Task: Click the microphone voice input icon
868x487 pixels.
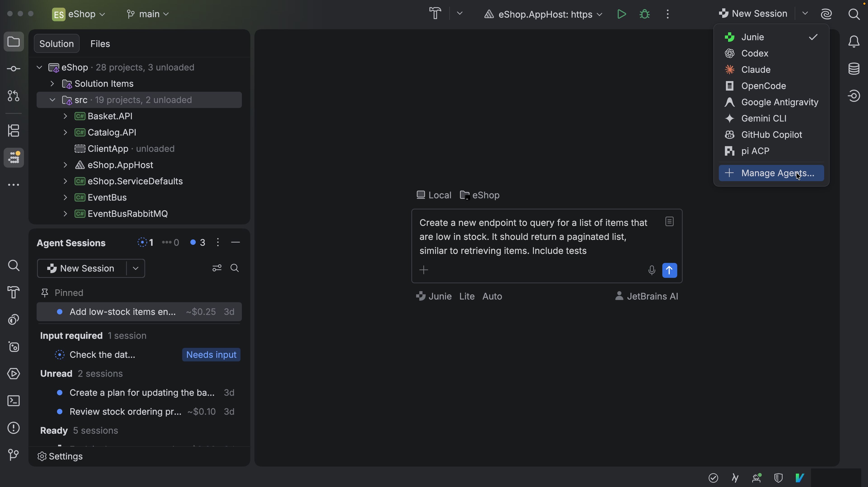Action: pos(652,270)
